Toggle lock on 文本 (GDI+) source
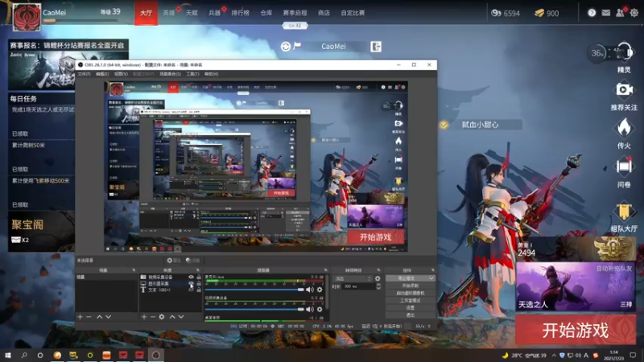 click(x=199, y=290)
